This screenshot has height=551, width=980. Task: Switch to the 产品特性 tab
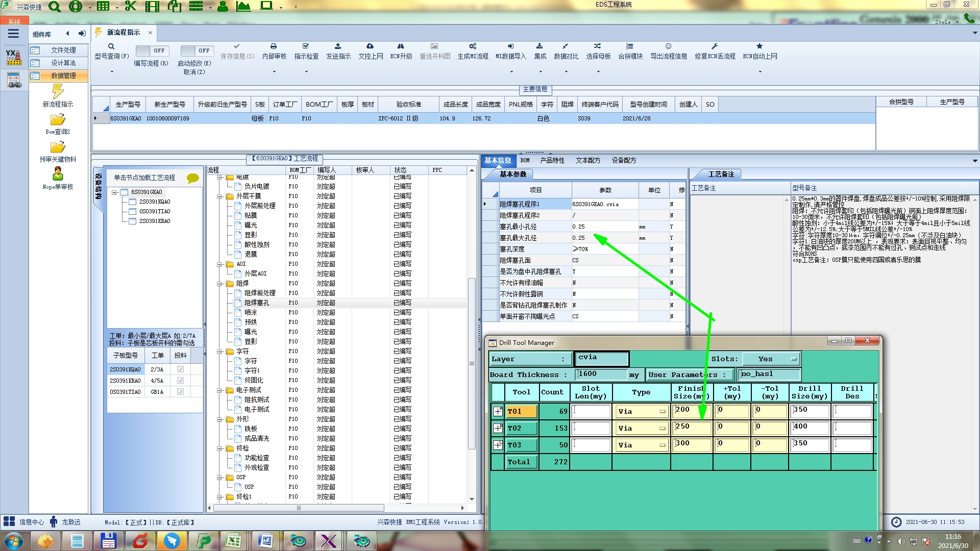[552, 161]
